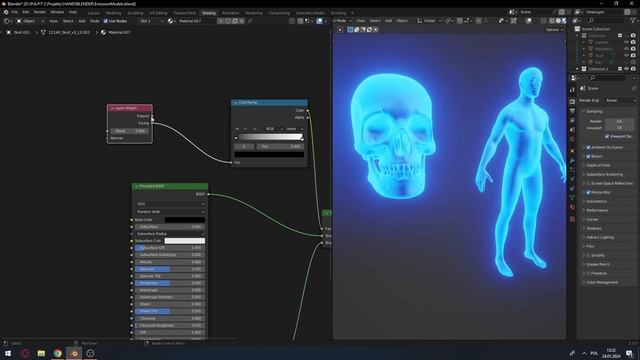Screen dimensions: 640x360
Task: Select the viewport Select Box tool icon
Action: click(x=340, y=29)
